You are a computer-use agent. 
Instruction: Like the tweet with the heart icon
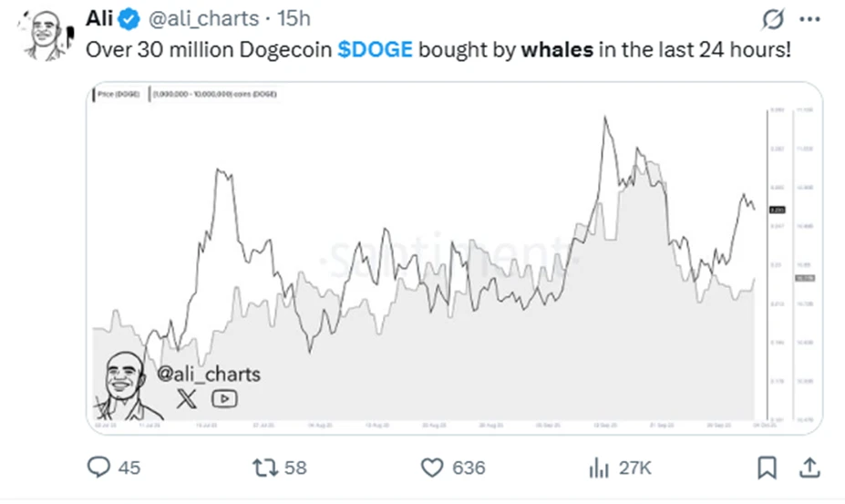(x=432, y=468)
